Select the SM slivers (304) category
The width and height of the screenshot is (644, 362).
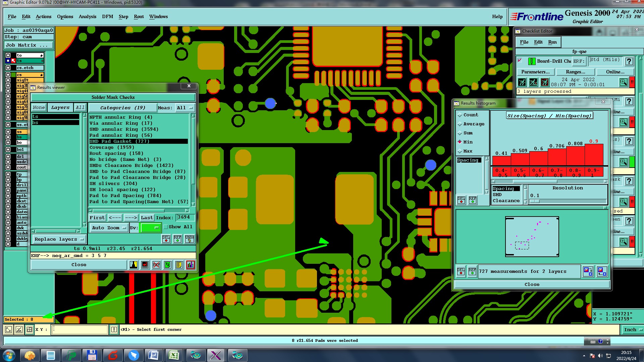113,183
